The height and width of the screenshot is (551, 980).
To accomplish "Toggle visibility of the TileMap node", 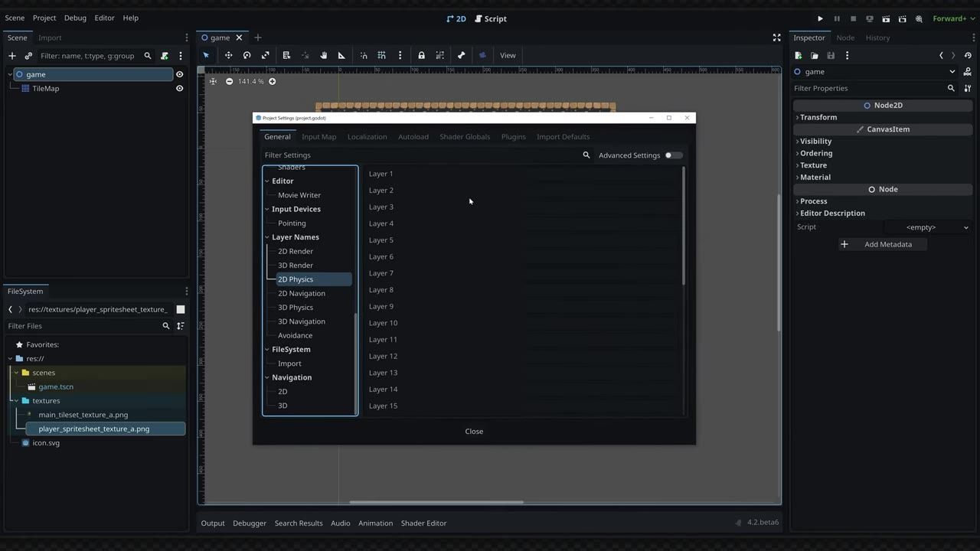I will point(179,88).
